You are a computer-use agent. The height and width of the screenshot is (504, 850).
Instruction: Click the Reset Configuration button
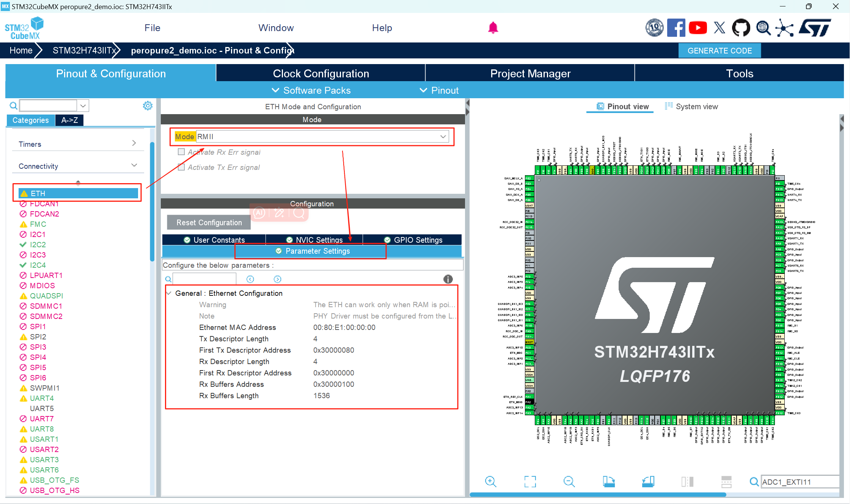[209, 222]
